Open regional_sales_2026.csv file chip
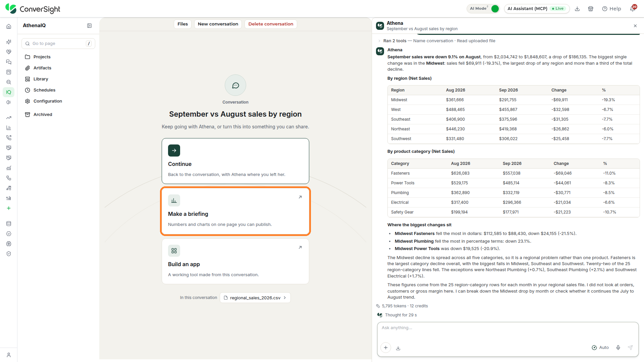 (255, 298)
